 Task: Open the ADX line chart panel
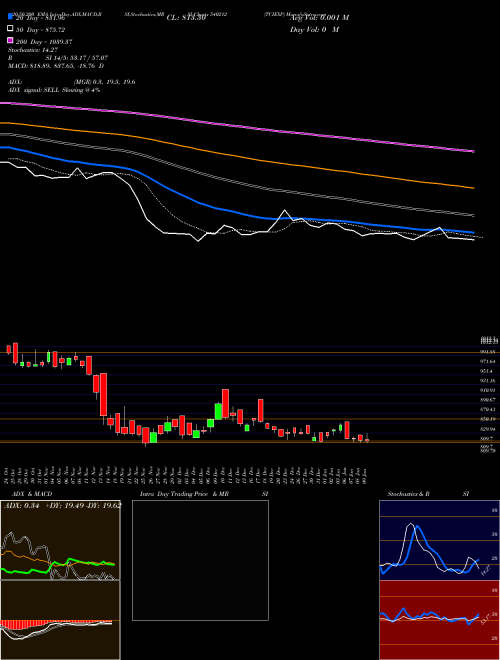click(60, 540)
